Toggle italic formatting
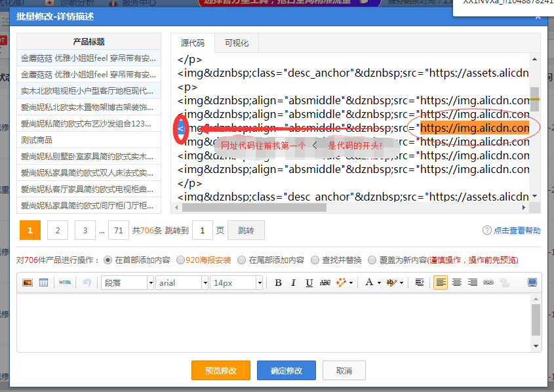The width and height of the screenshot is (554, 392). 293,283
